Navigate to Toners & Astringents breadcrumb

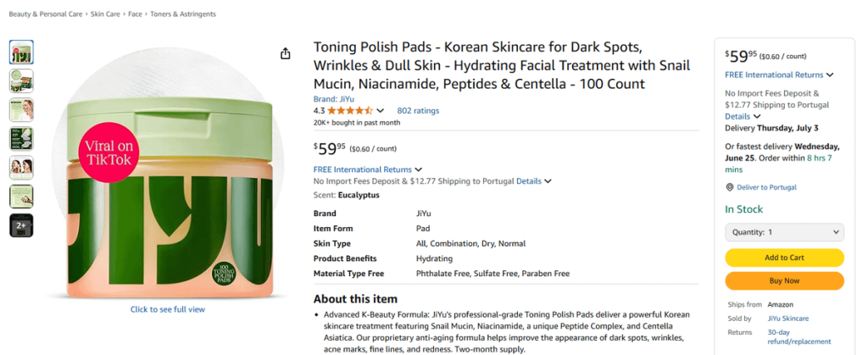[183, 14]
